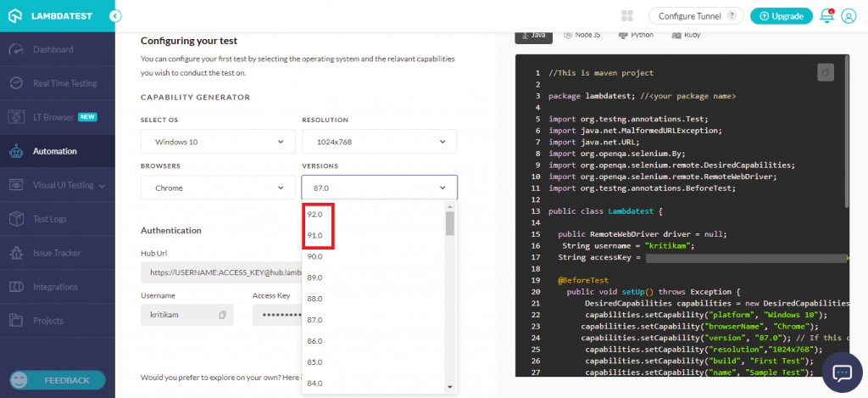Open the user profile icon

pyautogui.click(x=849, y=16)
